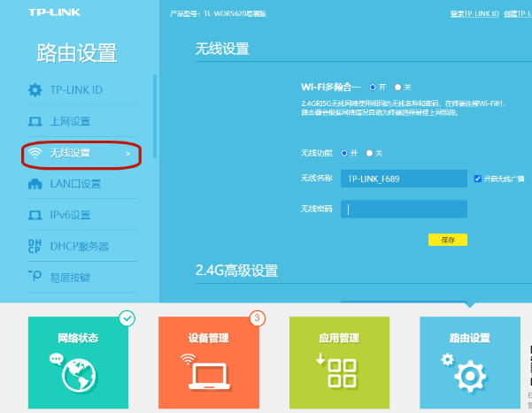Click the 2.4G高级设置 heading
Image resolution: width=532 pixels, height=413 pixels.
point(236,271)
